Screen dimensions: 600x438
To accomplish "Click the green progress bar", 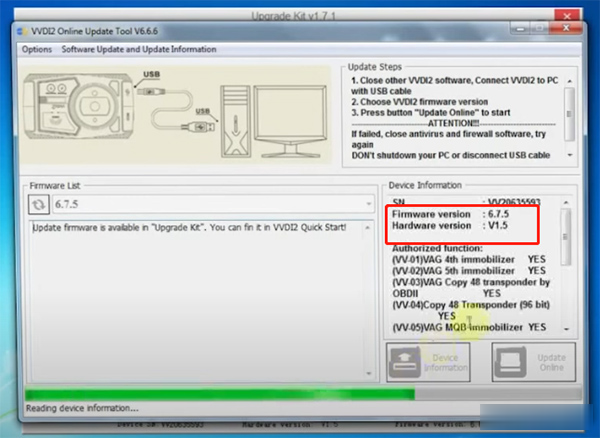I will pyautogui.click(x=220, y=394).
